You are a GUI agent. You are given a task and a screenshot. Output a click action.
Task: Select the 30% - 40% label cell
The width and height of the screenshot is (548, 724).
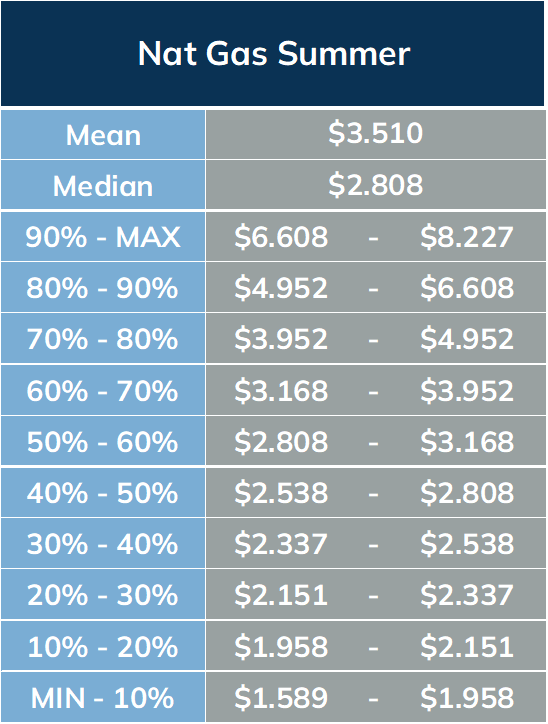[103, 543]
